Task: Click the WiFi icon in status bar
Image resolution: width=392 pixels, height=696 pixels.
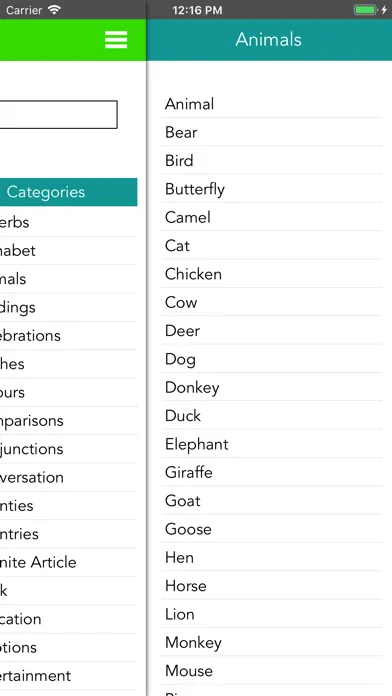Action: click(54, 10)
